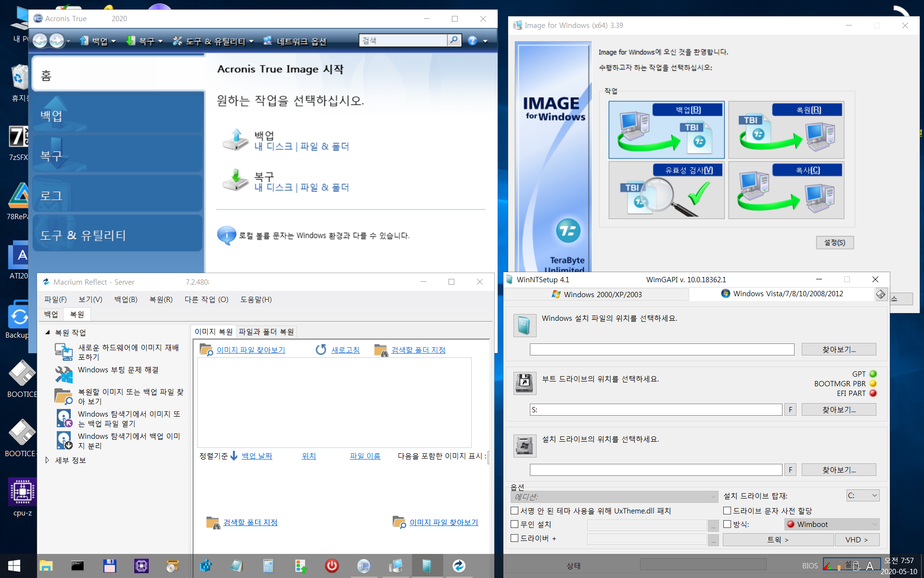Click WinNTSetup install drive icon
The image size is (924, 578).
pos(525,445)
